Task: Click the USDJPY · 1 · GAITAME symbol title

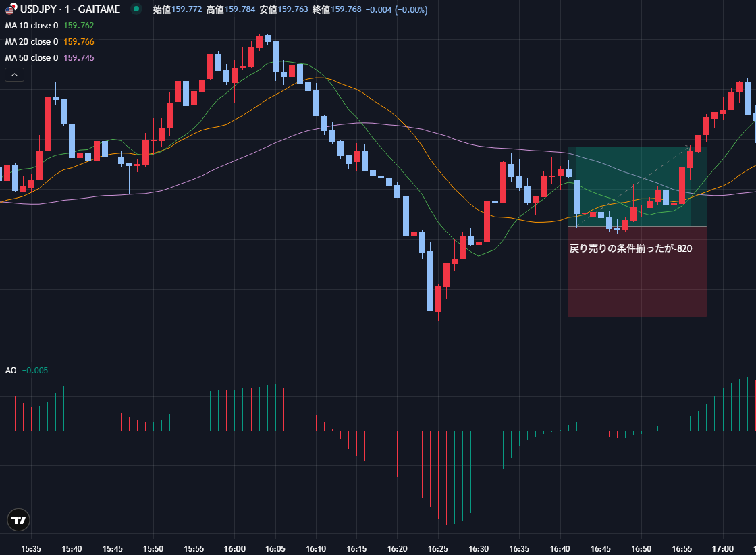Action: (x=70, y=9)
